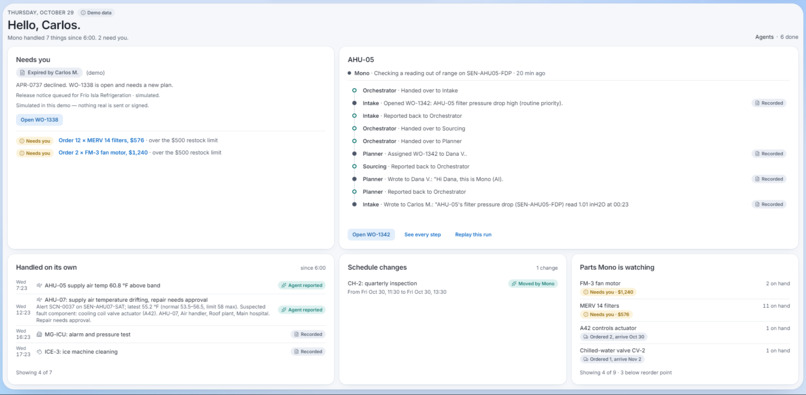
Task: Select Orchestrator Handed over to Sourcing step
Action: pyautogui.click(x=414, y=129)
